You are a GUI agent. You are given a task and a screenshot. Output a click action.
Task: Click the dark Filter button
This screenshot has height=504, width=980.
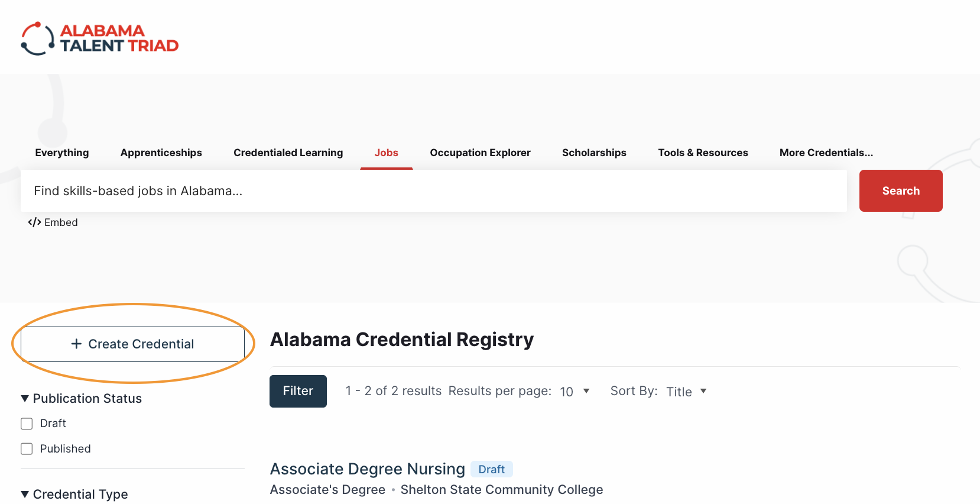298,391
